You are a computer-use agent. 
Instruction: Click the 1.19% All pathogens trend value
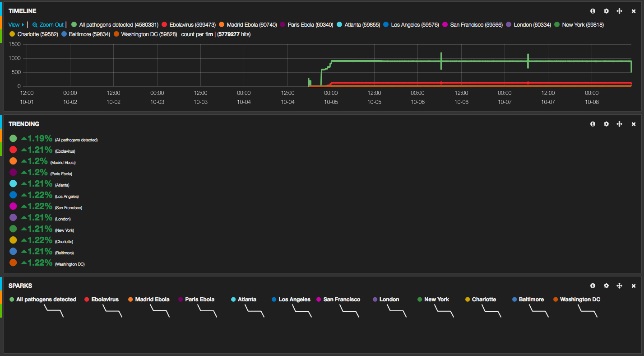click(x=40, y=138)
